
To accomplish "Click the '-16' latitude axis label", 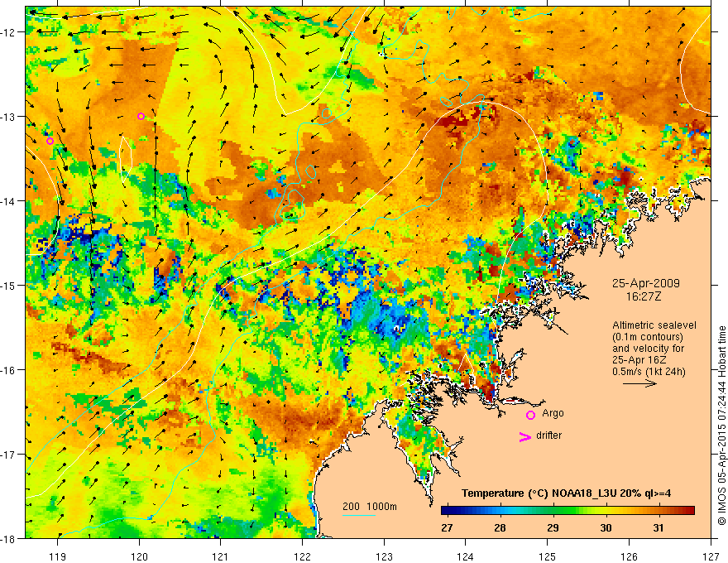I will [x=9, y=370].
